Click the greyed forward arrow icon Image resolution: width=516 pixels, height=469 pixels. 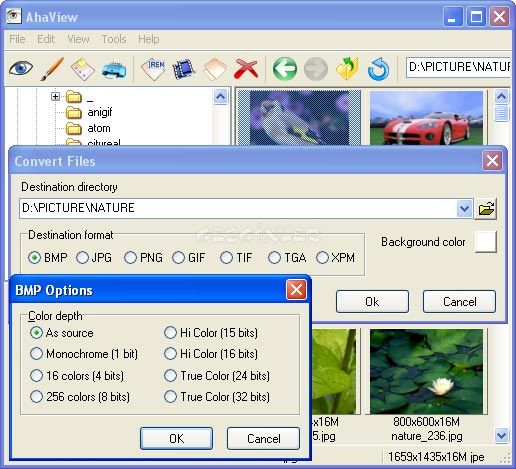[316, 69]
